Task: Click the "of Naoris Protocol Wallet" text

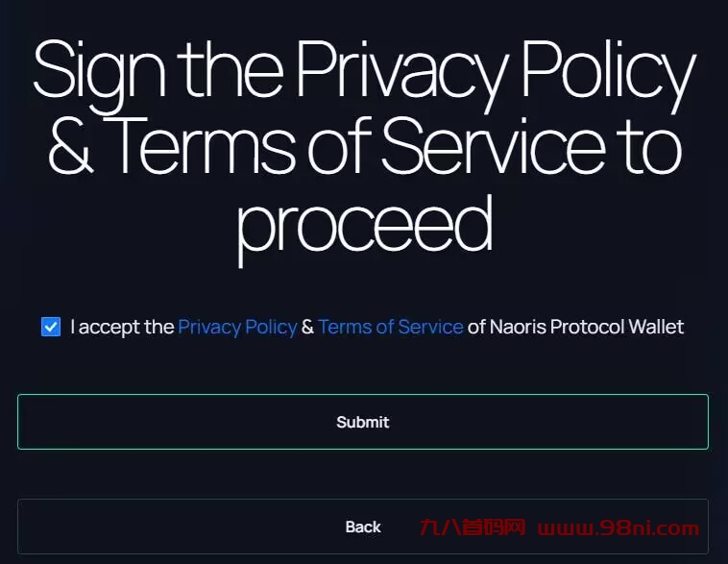Action: [x=575, y=327]
